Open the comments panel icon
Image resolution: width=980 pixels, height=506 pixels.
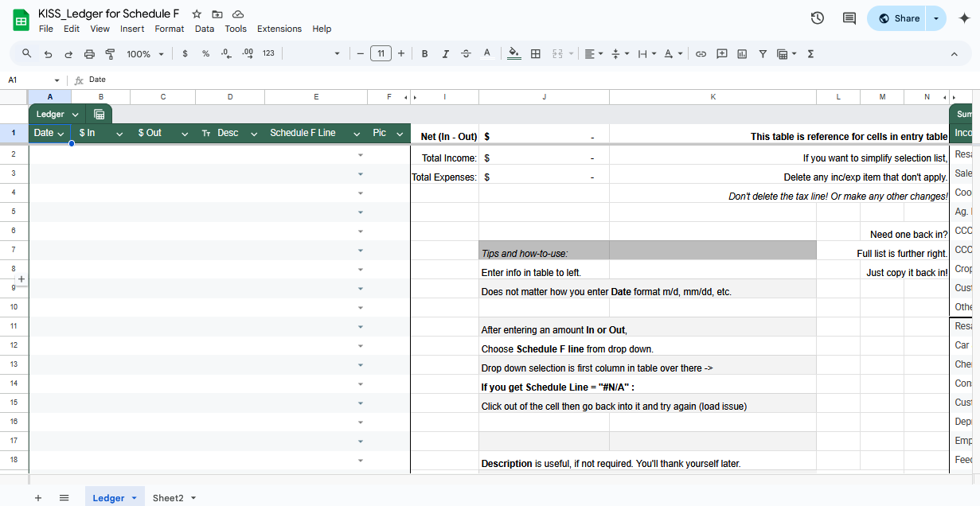[849, 18]
